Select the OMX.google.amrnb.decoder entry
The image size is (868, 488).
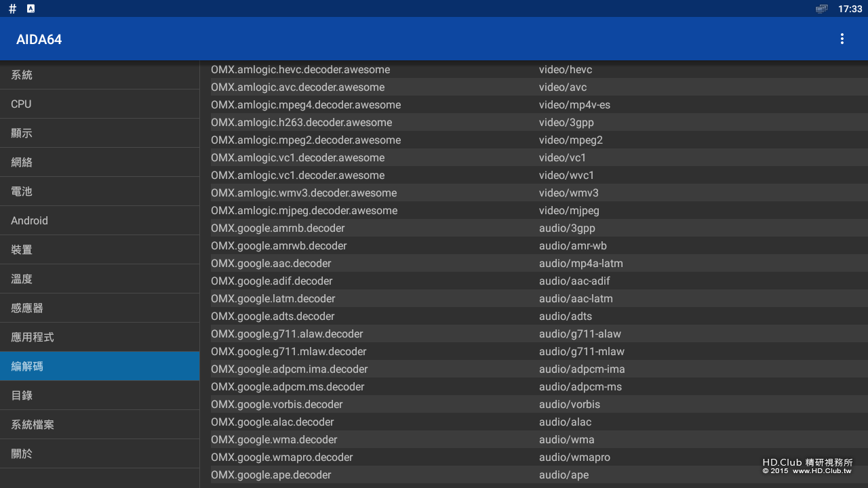[539, 228]
